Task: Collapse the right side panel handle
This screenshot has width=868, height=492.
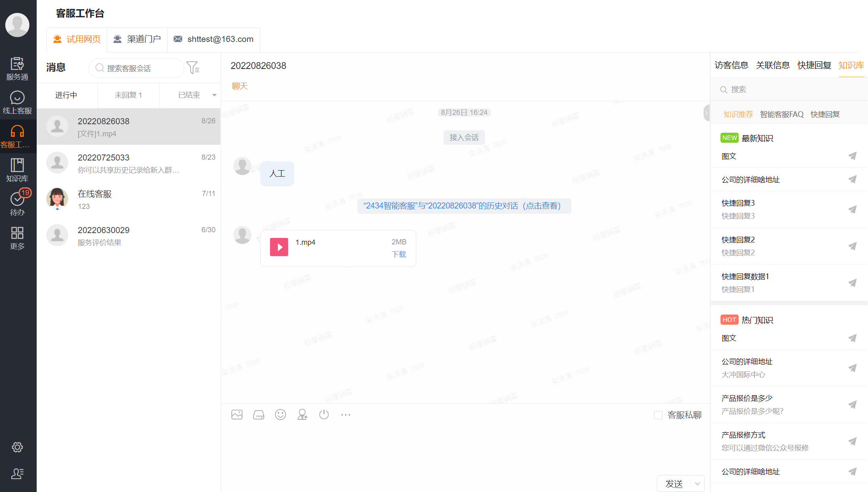Action: [x=706, y=113]
